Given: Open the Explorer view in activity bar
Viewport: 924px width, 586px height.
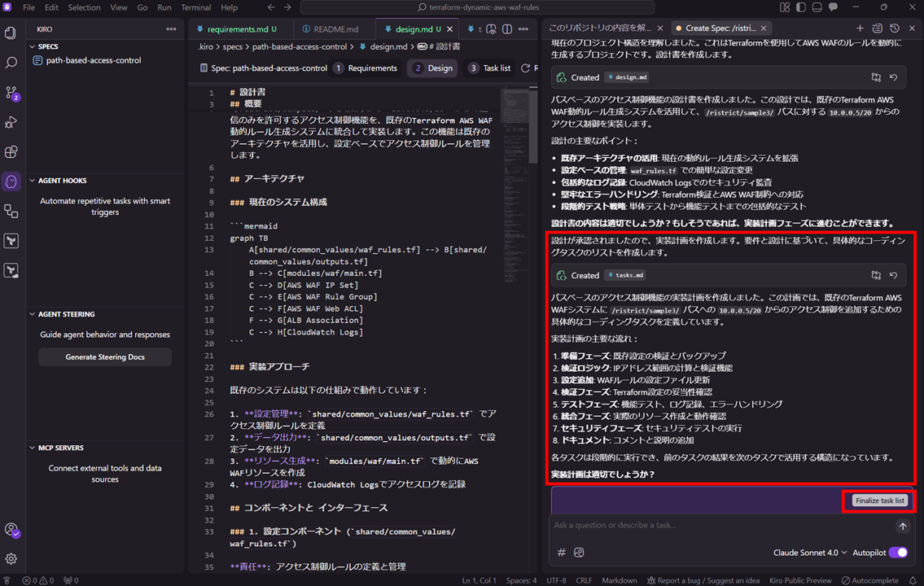Looking at the screenshot, I should (11, 33).
